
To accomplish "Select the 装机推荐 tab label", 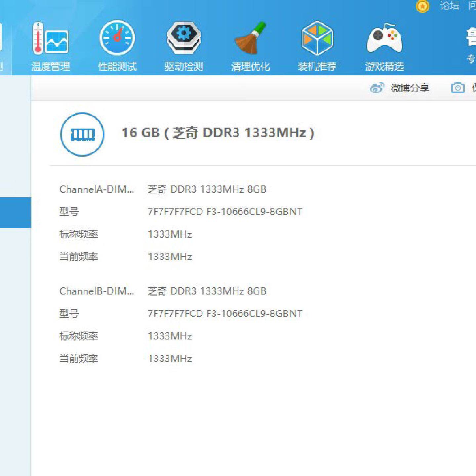I will click(317, 66).
